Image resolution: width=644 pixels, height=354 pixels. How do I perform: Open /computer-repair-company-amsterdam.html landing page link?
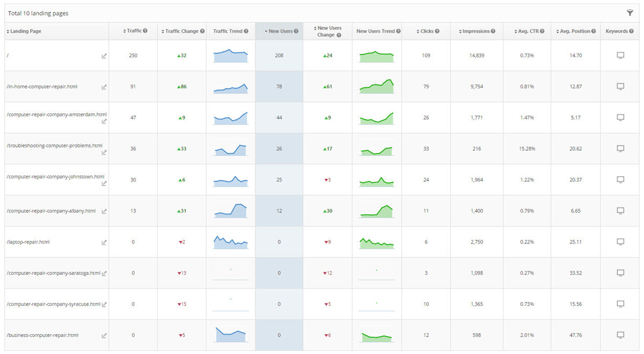coord(56,114)
